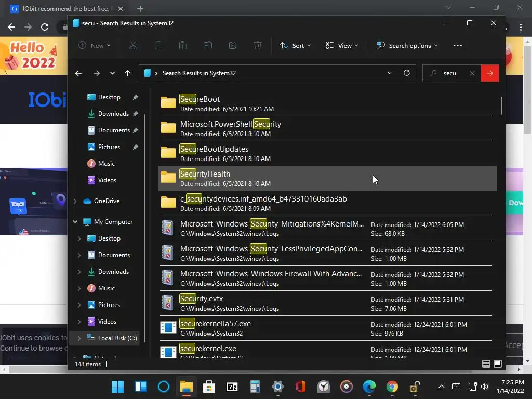Open Google Chrome from taskbar
This screenshot has height=399, width=532.
[x=392, y=387]
